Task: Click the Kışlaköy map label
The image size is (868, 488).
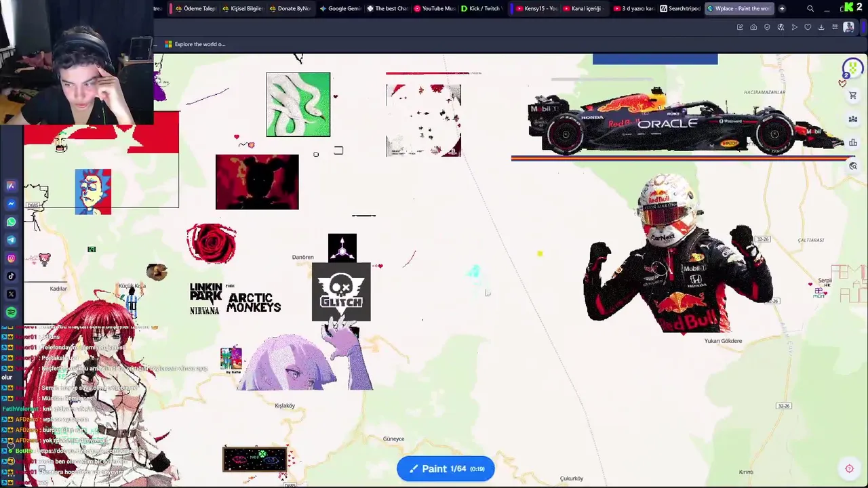Action: pyautogui.click(x=285, y=406)
